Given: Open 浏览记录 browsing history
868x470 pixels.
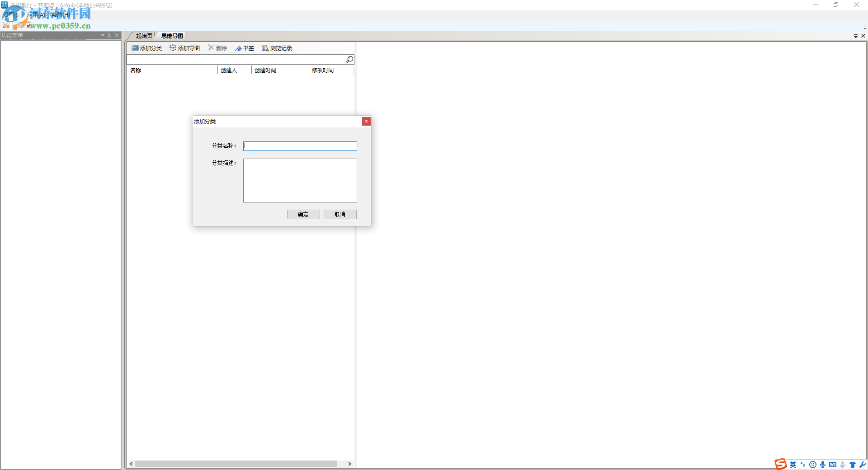Looking at the screenshot, I should (x=277, y=48).
